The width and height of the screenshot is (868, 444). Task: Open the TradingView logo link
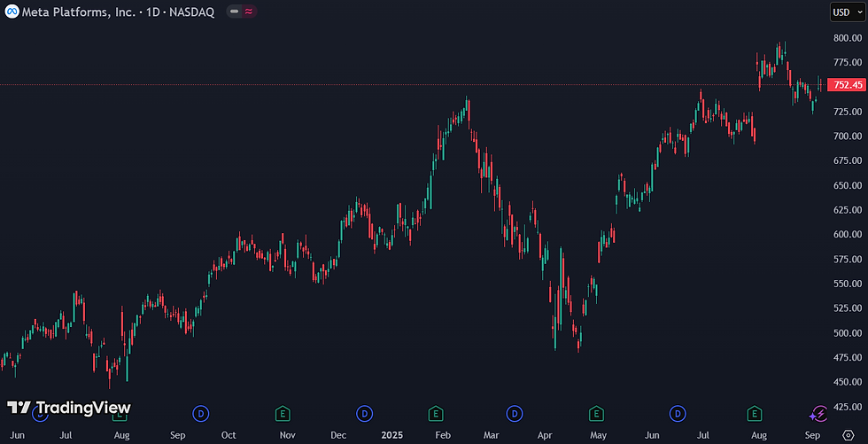(x=69, y=408)
